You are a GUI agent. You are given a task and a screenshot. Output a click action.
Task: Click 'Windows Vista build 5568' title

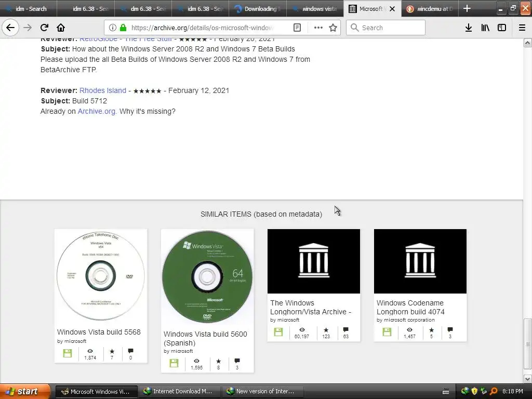99,332
